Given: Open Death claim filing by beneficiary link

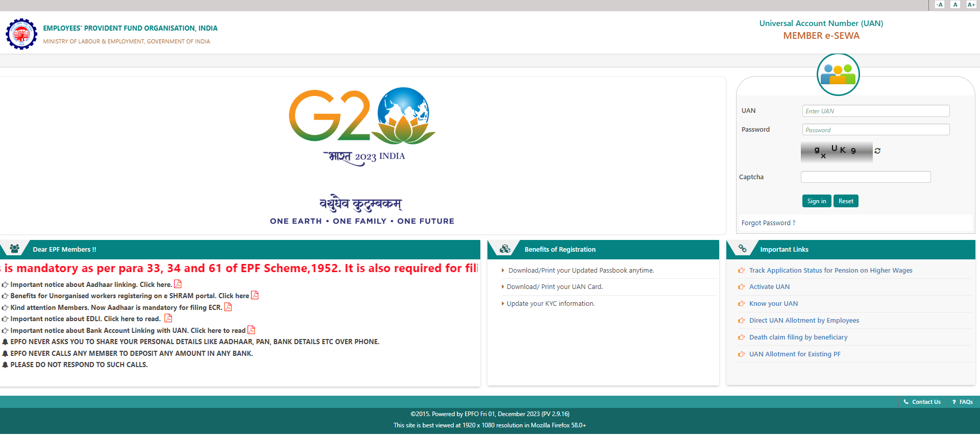Looking at the screenshot, I should click(798, 337).
